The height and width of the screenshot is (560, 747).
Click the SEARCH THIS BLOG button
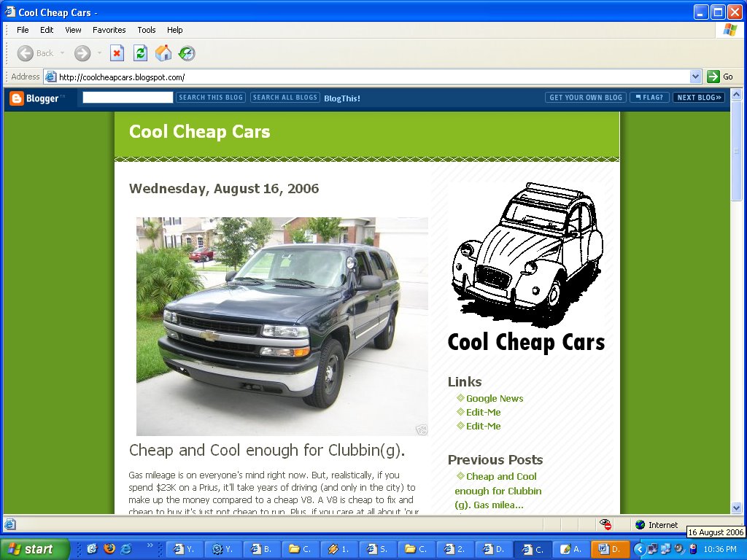click(211, 98)
